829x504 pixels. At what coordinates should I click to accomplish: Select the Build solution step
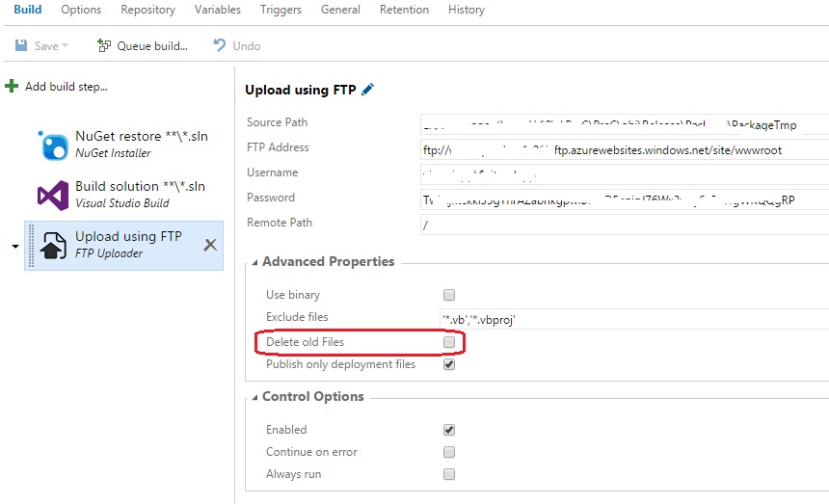pos(140,194)
